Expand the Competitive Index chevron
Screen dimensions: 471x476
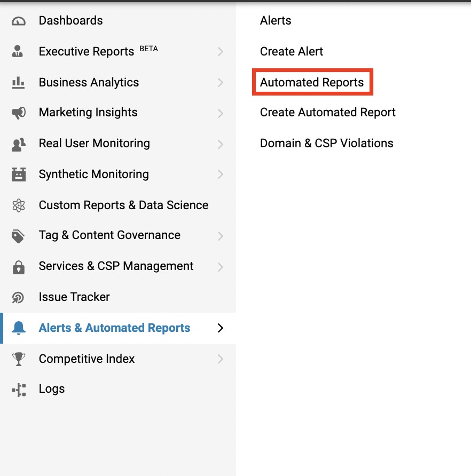tap(221, 359)
